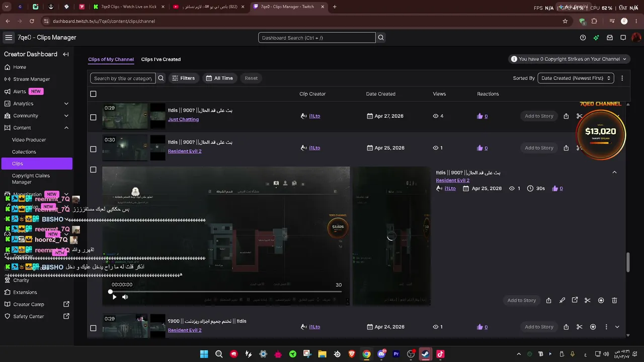Screen dimensions: 644x362
Task: Click the Reset filters button
Action: [x=251, y=78]
